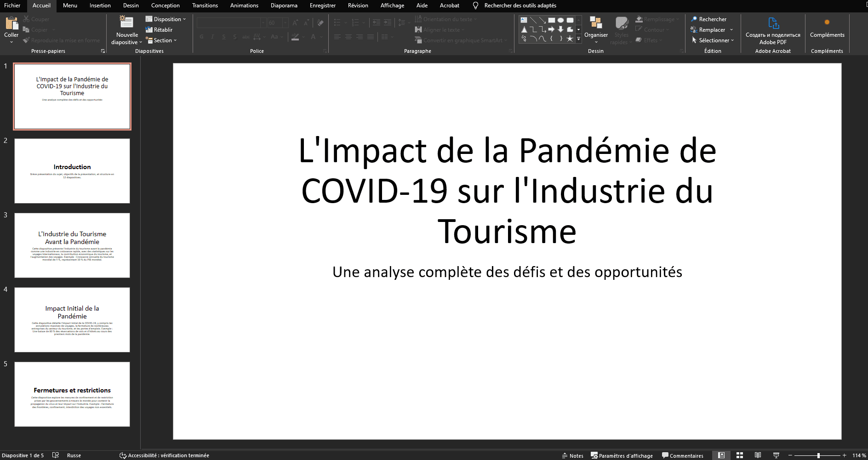Screen dimensions: 868x460
Task: Clear all text formatting with the eraser icon
Action: 320,22
